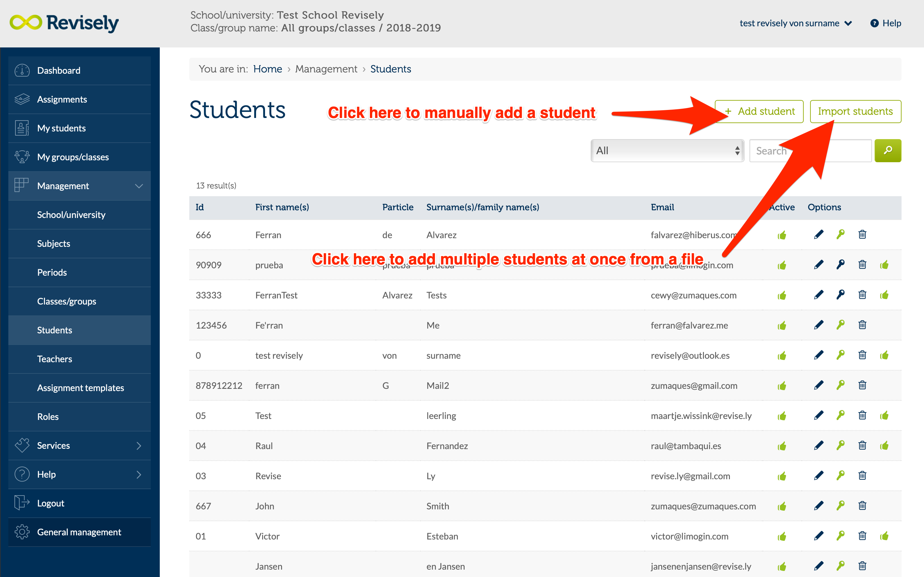This screenshot has height=577, width=924.
Task: Open the All filter dropdown
Action: coord(667,150)
